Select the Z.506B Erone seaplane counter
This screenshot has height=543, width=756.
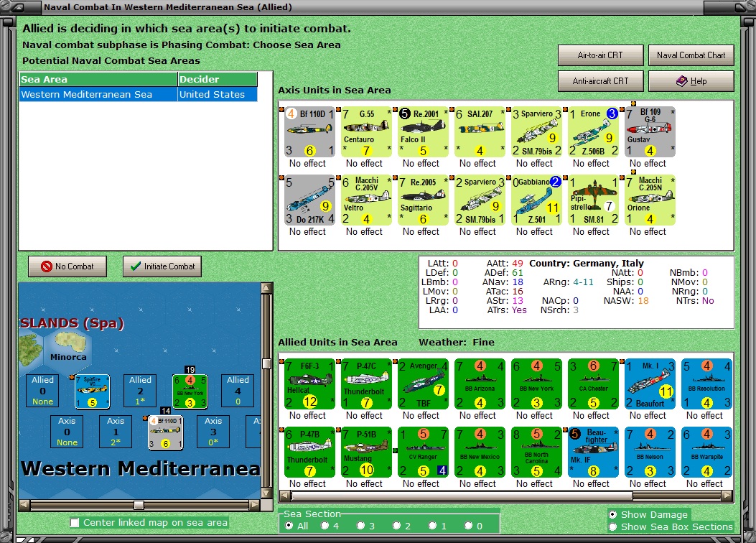(593, 131)
